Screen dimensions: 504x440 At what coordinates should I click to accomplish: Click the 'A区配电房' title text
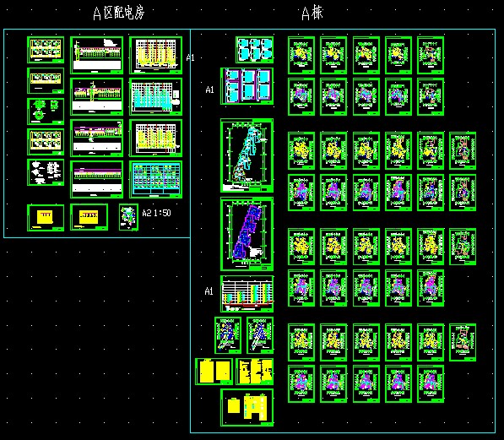pos(119,14)
